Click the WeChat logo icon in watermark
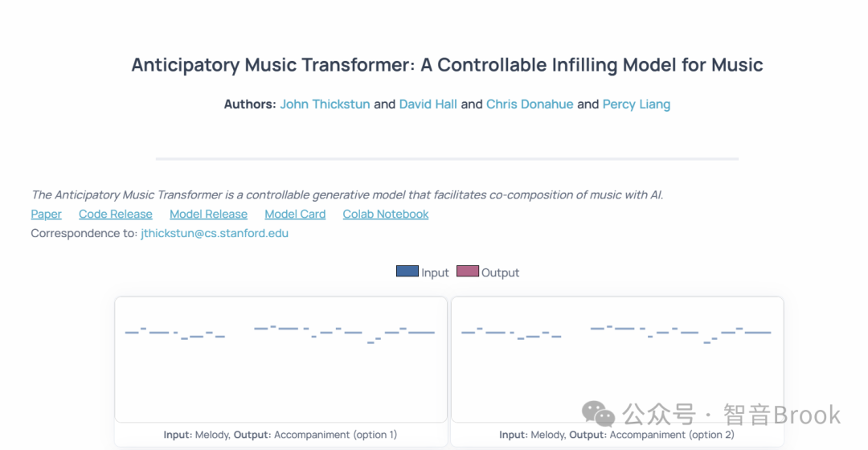The height and width of the screenshot is (450, 868). (x=599, y=414)
